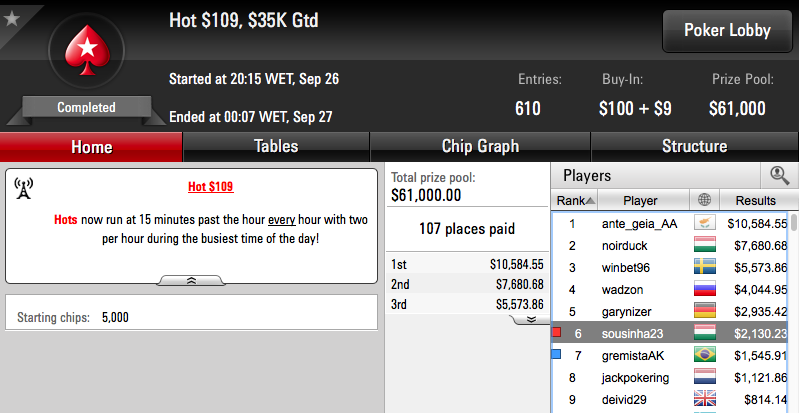Click the players list vertical scrollbar
Viewport: 799px width, 413px height.
794,311
